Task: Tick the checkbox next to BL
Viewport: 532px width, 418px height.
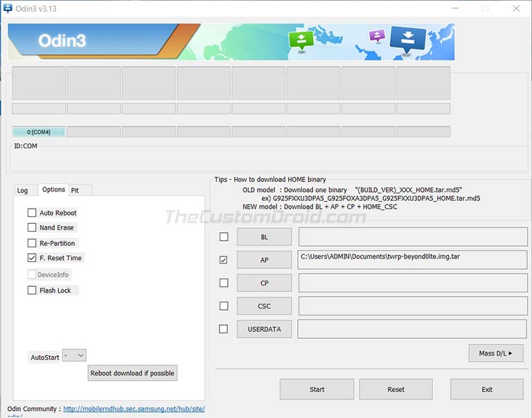Action: click(x=224, y=236)
